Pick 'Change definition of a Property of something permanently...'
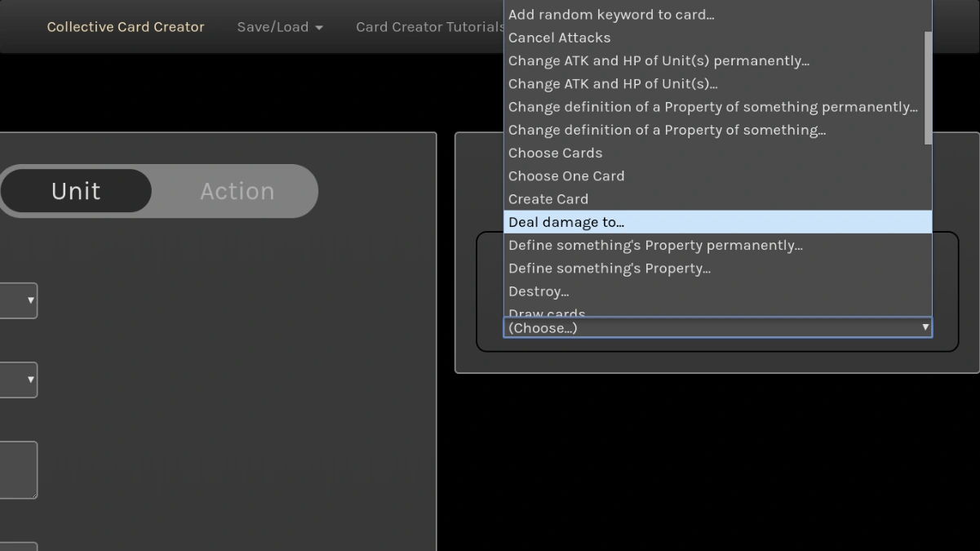Screen dimensions: 980x551 (712, 107)
